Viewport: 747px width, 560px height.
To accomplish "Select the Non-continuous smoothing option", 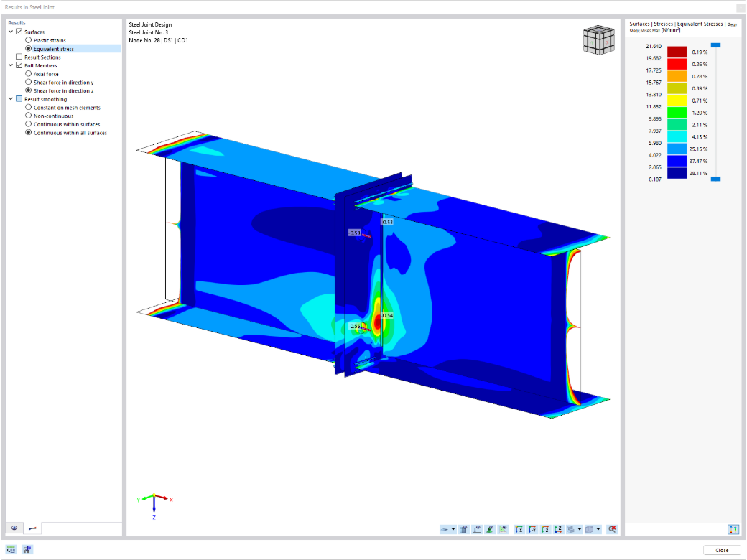I will pyautogui.click(x=29, y=116).
